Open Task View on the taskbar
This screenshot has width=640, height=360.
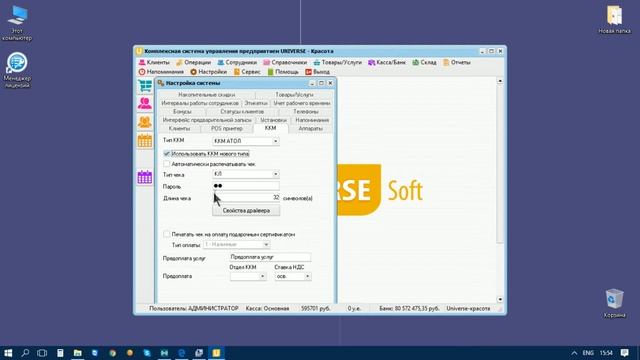point(42,353)
